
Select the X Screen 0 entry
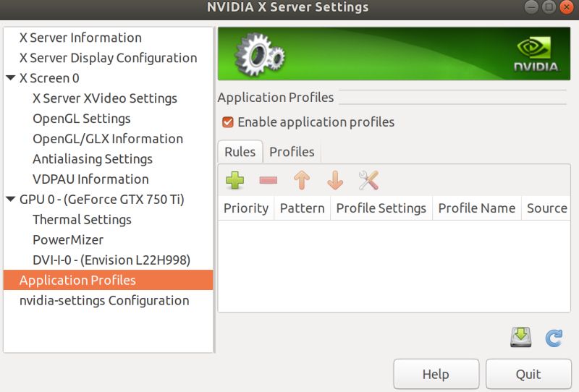pos(49,78)
